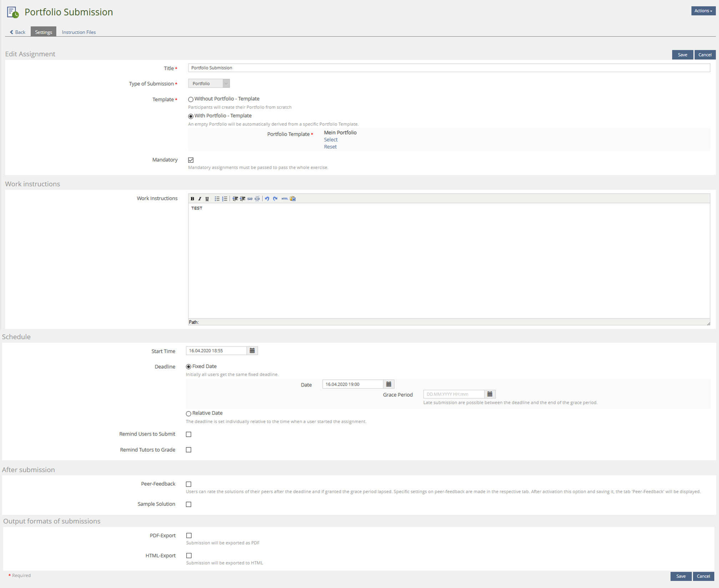Open the Type of Submission dropdown

click(209, 83)
